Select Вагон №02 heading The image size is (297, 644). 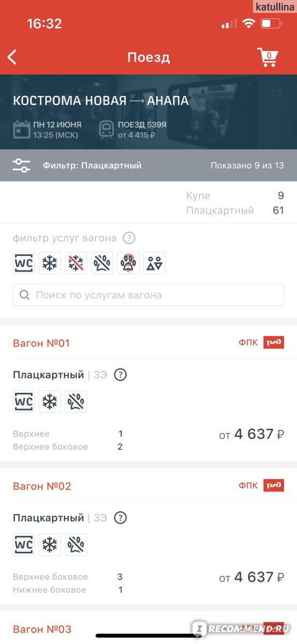tap(42, 486)
